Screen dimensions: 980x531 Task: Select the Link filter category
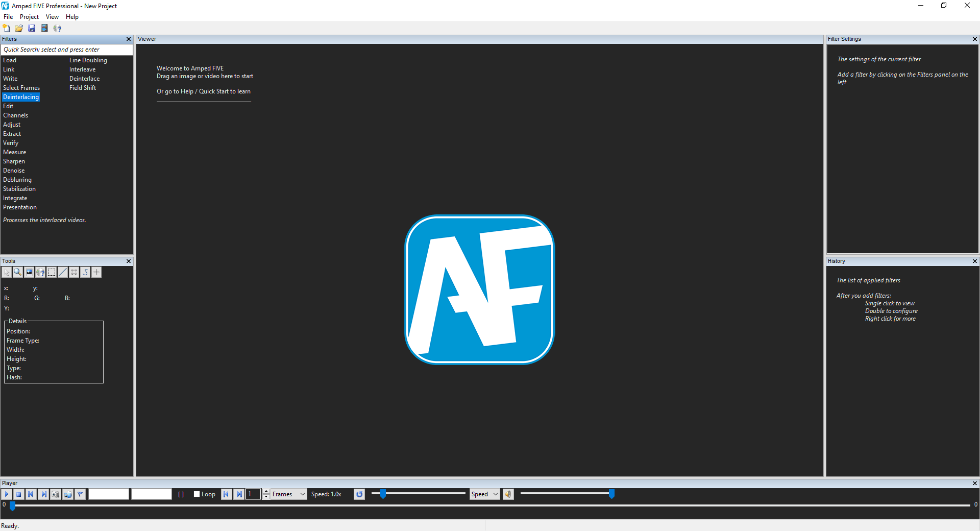[9, 69]
